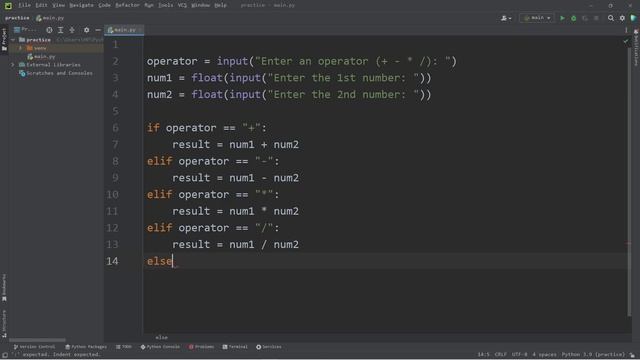Image resolution: width=640 pixels, height=360 pixels.
Task: Open the Edit menu
Action: [x=41, y=5]
